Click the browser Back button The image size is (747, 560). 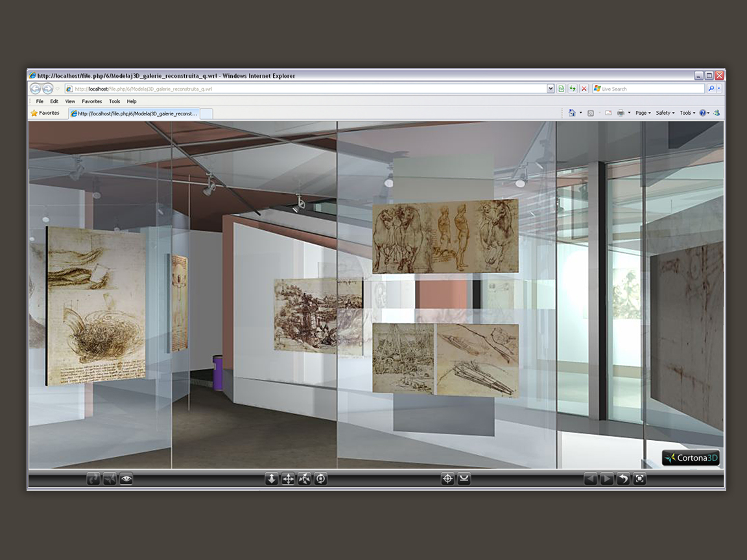tap(35, 89)
